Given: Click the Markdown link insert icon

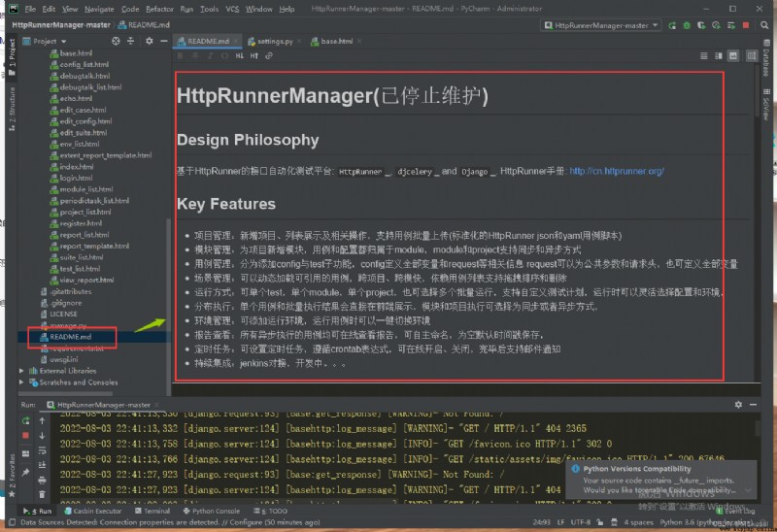Looking at the screenshot, I should [x=269, y=56].
